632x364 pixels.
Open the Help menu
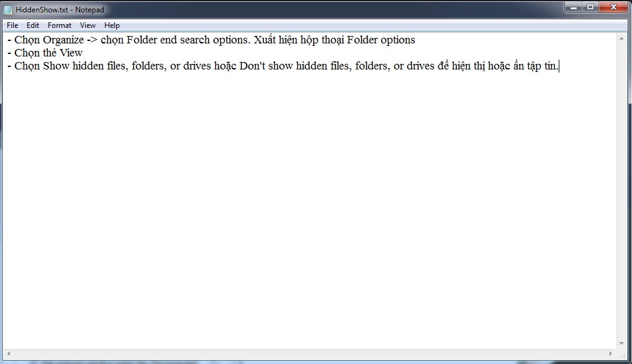click(112, 25)
